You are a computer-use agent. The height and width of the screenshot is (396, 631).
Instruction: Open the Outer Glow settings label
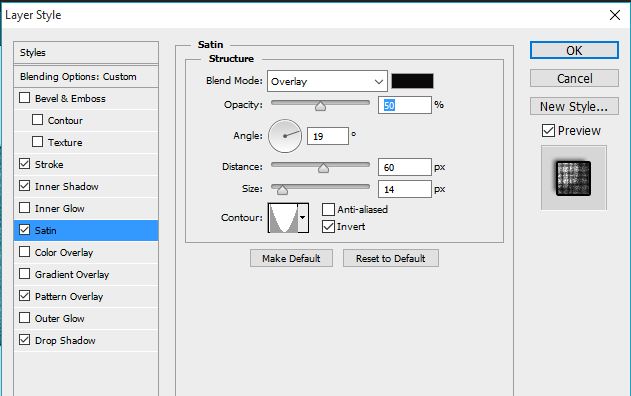tap(60, 318)
